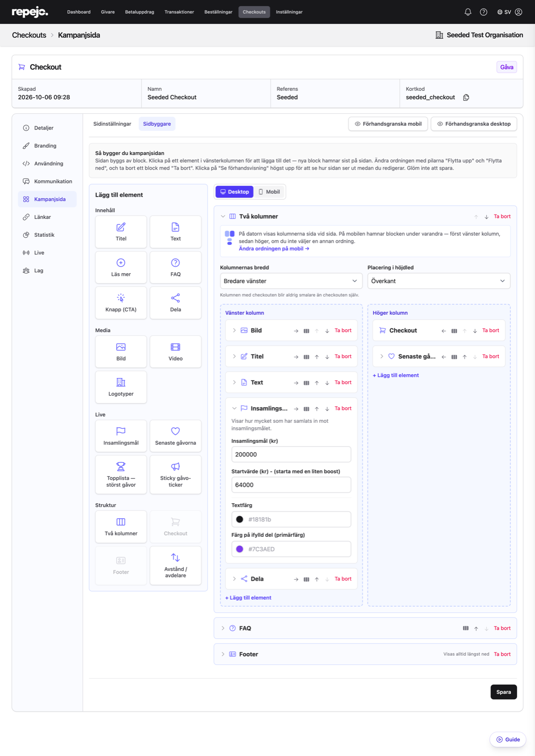Switch canvas to Mobil view
This screenshot has width=535, height=756.
click(269, 192)
